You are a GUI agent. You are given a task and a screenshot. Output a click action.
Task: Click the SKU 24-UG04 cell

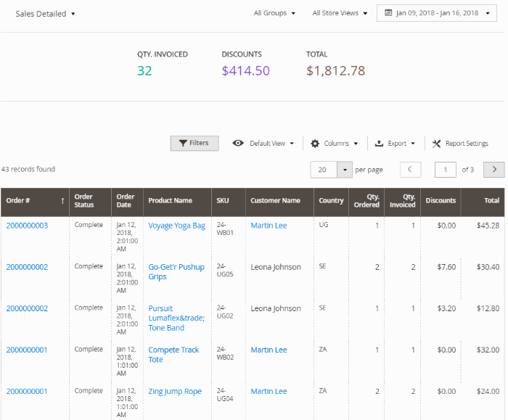point(225,395)
